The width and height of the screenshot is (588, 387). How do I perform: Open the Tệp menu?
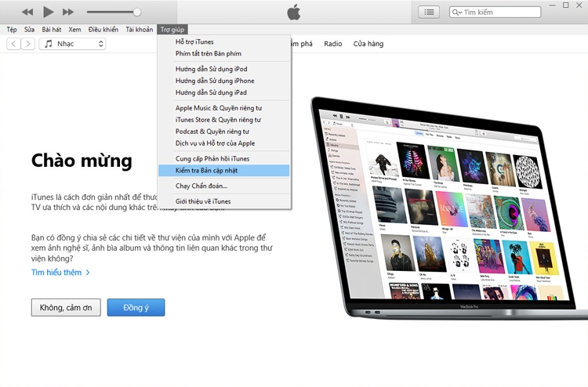[12, 29]
